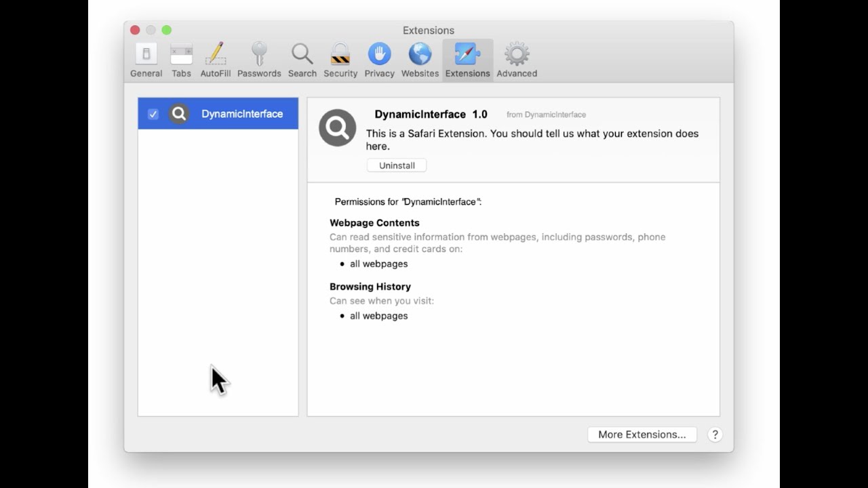Viewport: 868px width, 488px height.
Task: Click 'all webpages' under Browsing History
Action: click(378, 316)
